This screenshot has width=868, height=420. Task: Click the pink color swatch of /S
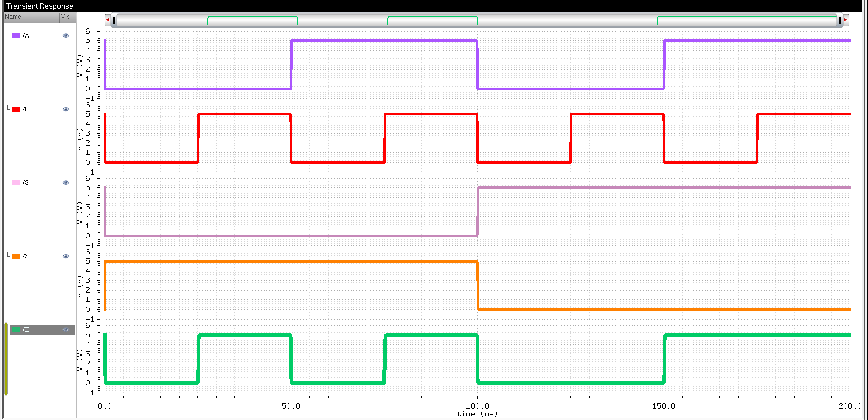click(x=16, y=183)
